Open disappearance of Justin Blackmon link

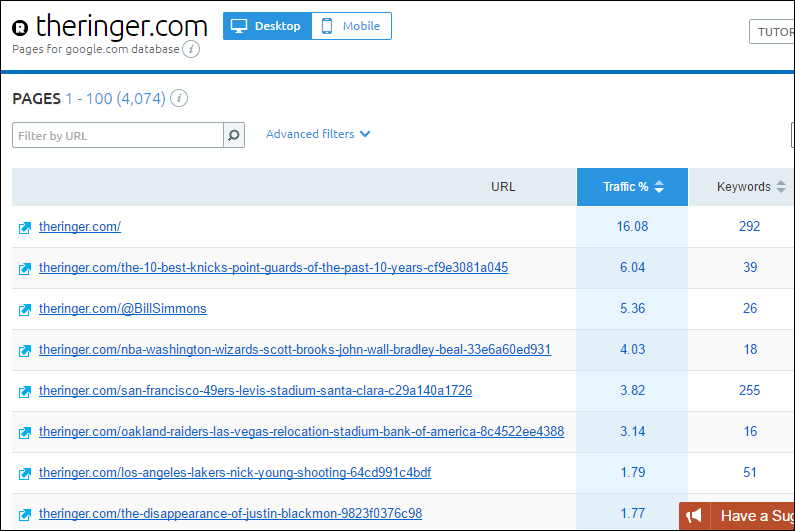[x=230, y=514]
